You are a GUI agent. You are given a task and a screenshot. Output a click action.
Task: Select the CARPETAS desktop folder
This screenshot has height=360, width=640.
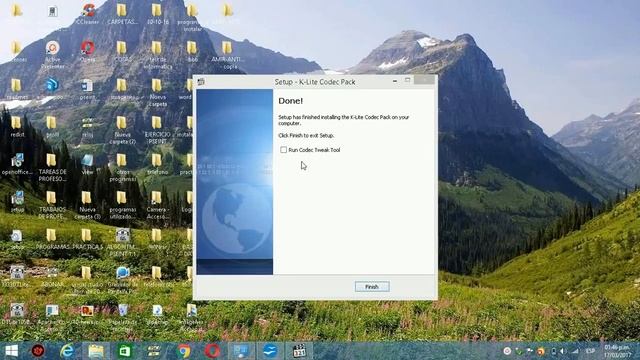point(122,14)
